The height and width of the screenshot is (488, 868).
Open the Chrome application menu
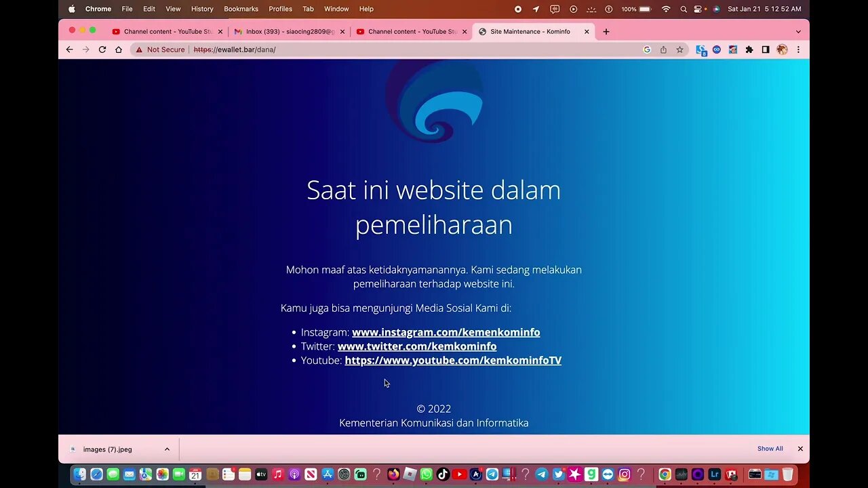[98, 9]
